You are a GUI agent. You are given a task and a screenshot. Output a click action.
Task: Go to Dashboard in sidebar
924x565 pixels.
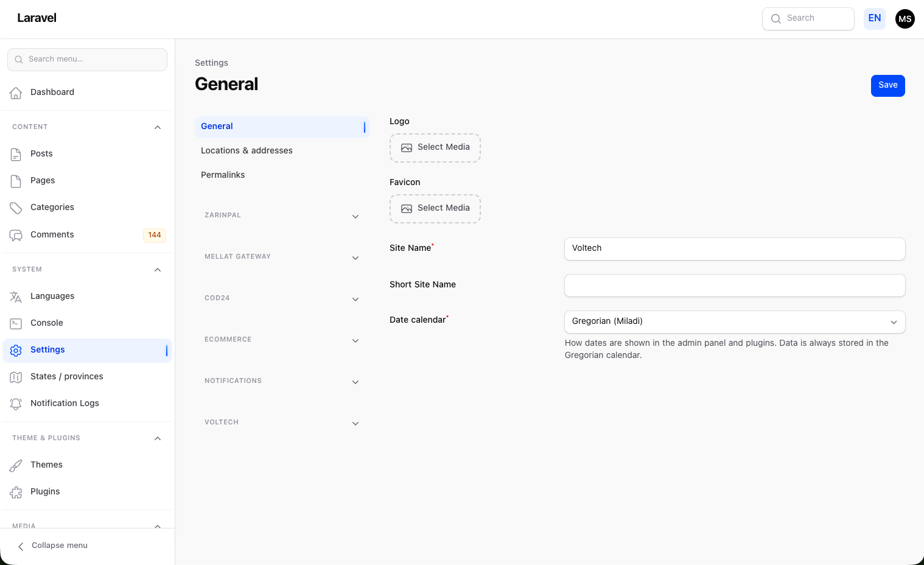click(87, 93)
